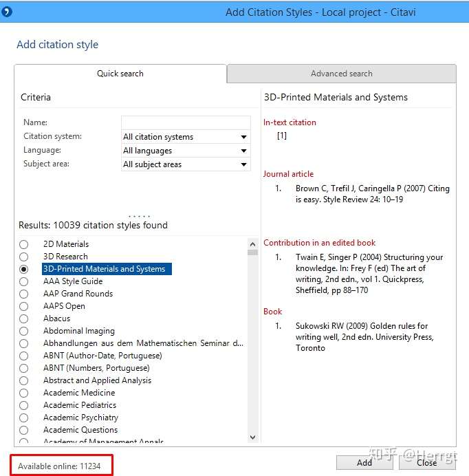Open the Advanced search tab
This screenshot has height=476, width=469.
point(342,74)
